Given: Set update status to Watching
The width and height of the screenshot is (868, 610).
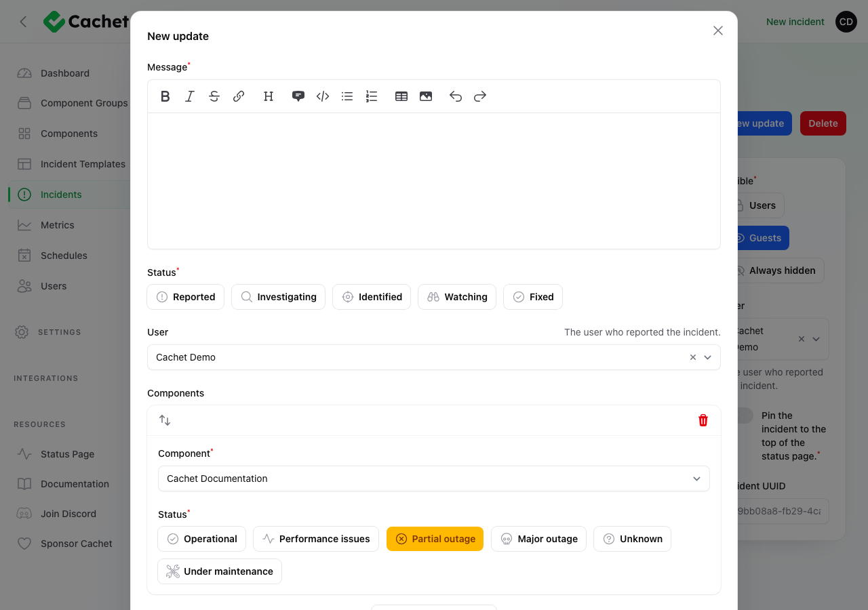Looking at the screenshot, I should coord(457,297).
